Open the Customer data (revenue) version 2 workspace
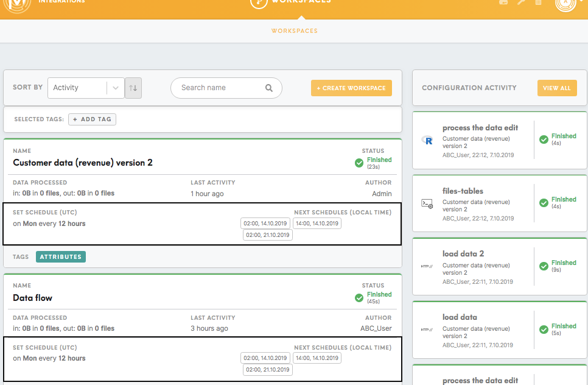Screen dimensions: 588x385 83,163
